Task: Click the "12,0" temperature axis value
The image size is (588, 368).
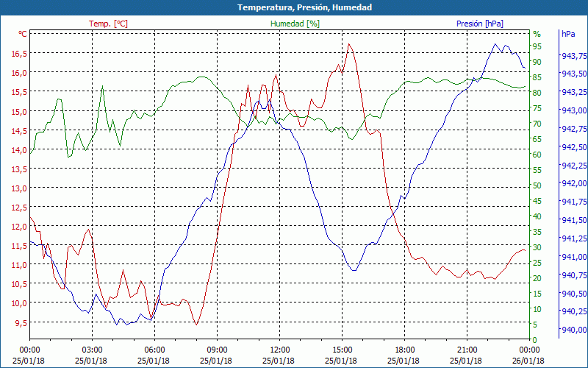Action: [x=19, y=227]
